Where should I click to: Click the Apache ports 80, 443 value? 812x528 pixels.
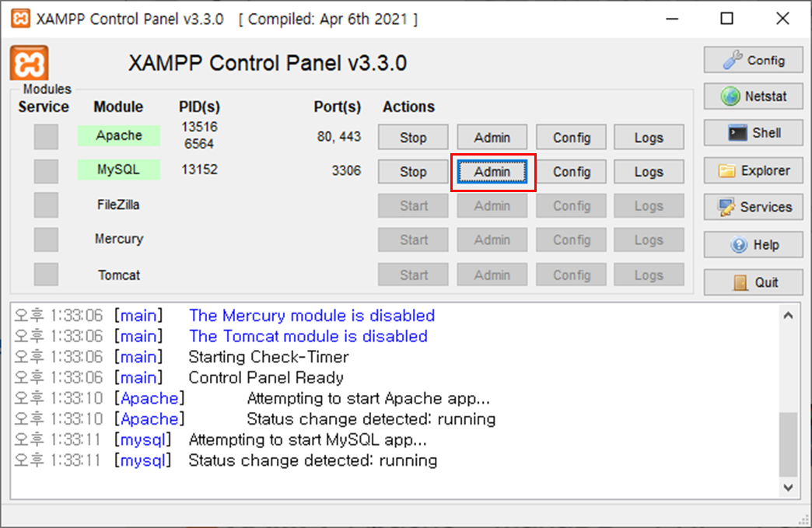(x=338, y=137)
